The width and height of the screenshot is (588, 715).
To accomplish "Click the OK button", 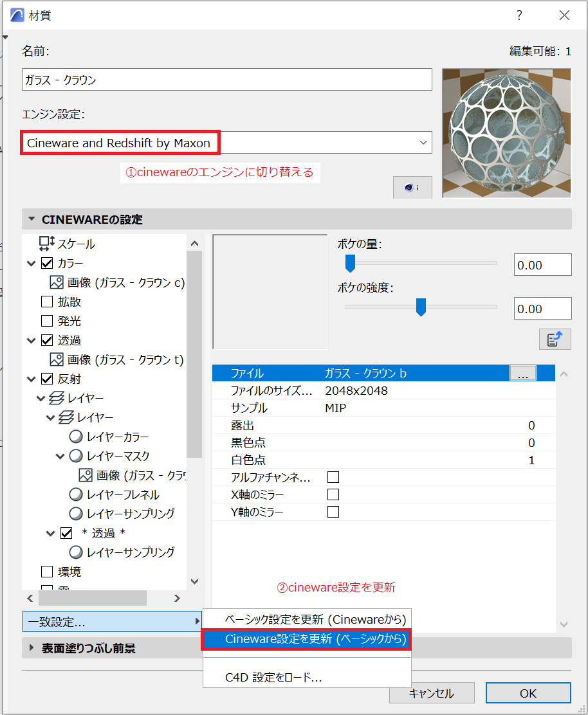I will point(528,693).
